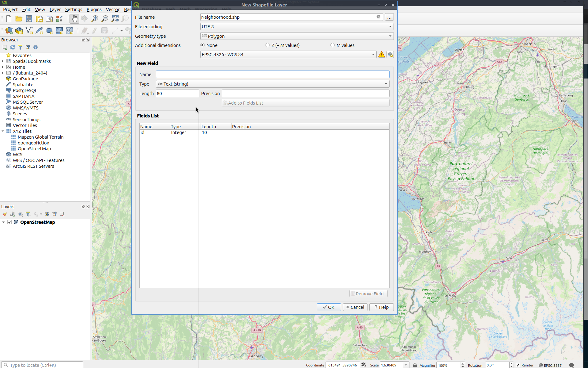
Task: Select Z (+ M values) dimensions option
Action: 268,45
